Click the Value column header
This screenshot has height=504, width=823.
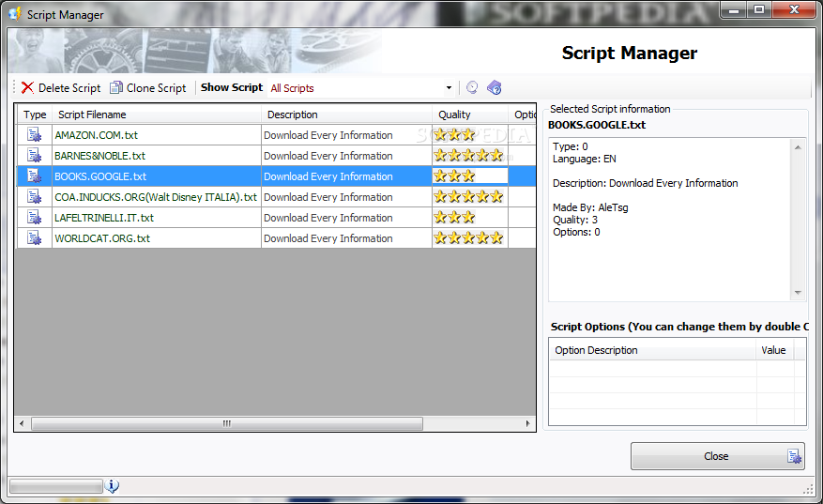point(775,350)
